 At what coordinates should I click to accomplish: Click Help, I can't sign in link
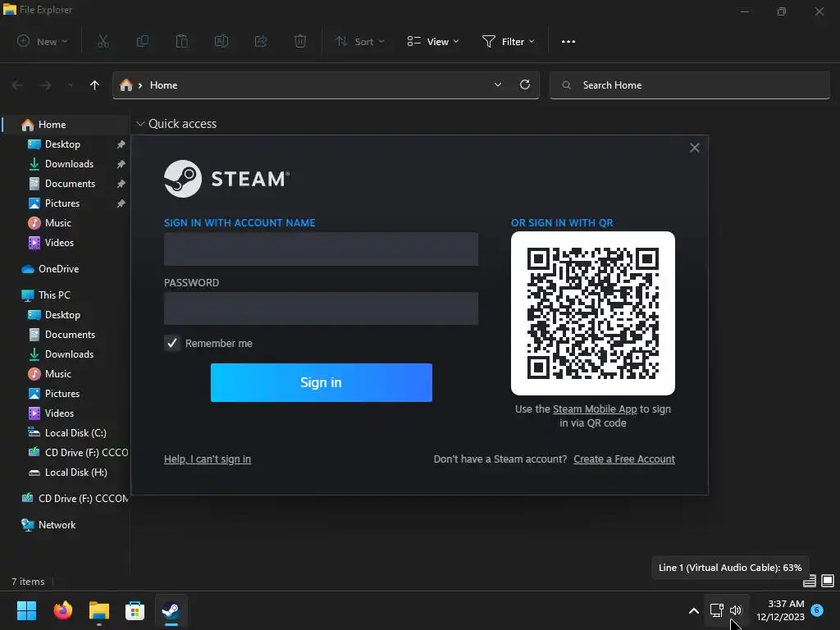(x=208, y=459)
